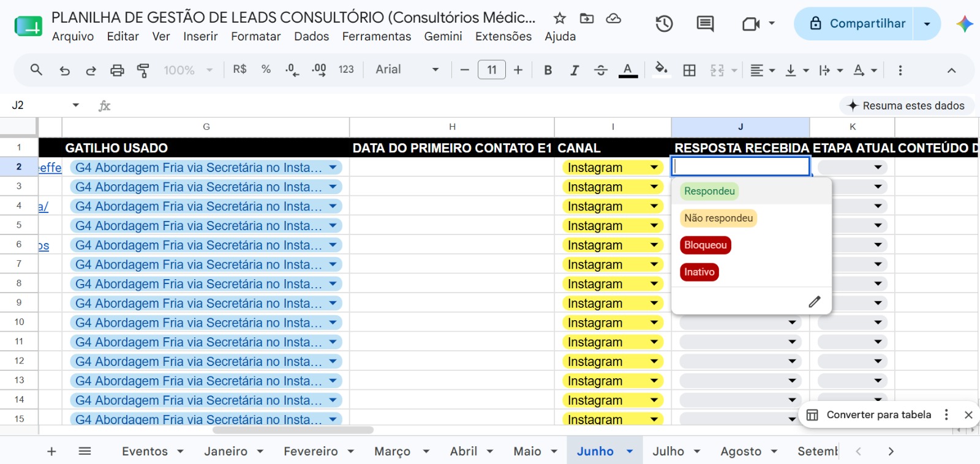The width and height of the screenshot is (980, 464).
Task: Open version history clock icon
Action: [x=664, y=24]
